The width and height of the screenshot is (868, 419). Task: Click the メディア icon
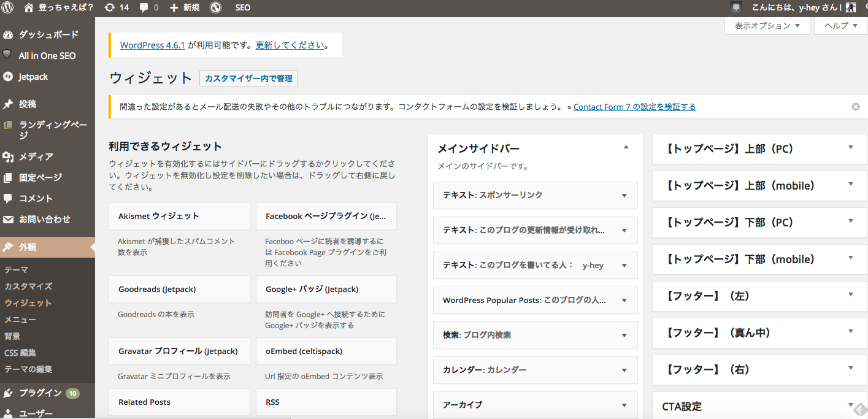click(x=8, y=156)
